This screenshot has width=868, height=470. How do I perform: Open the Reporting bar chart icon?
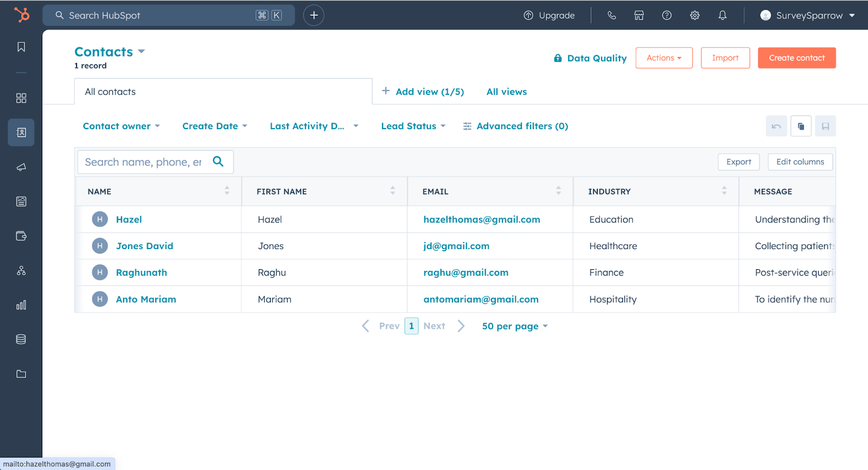(x=21, y=305)
